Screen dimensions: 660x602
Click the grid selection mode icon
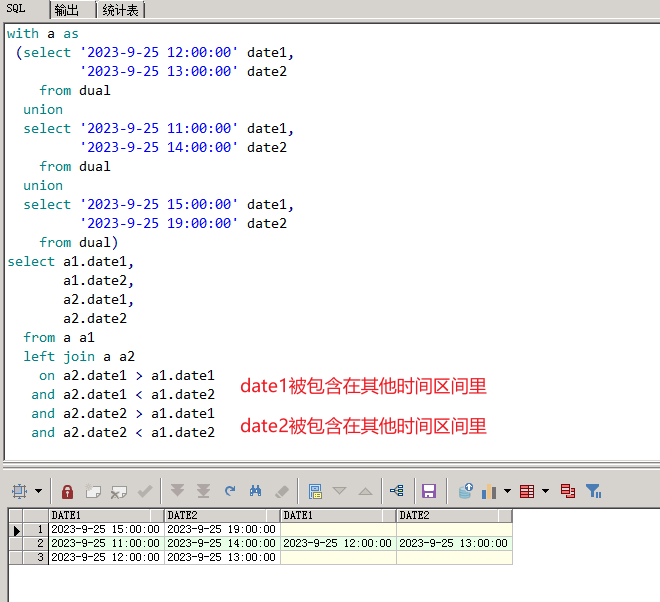pyautogui.click(x=19, y=491)
